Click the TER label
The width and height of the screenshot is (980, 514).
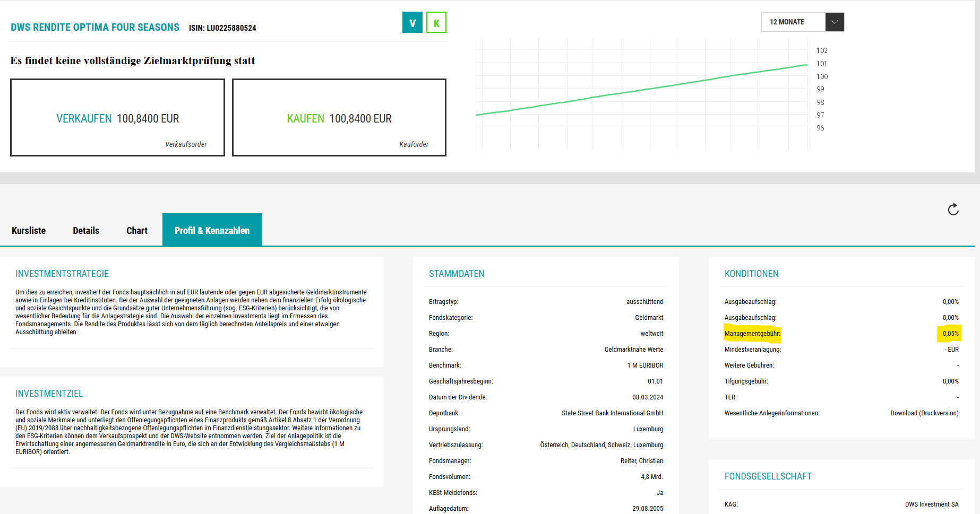tap(730, 397)
